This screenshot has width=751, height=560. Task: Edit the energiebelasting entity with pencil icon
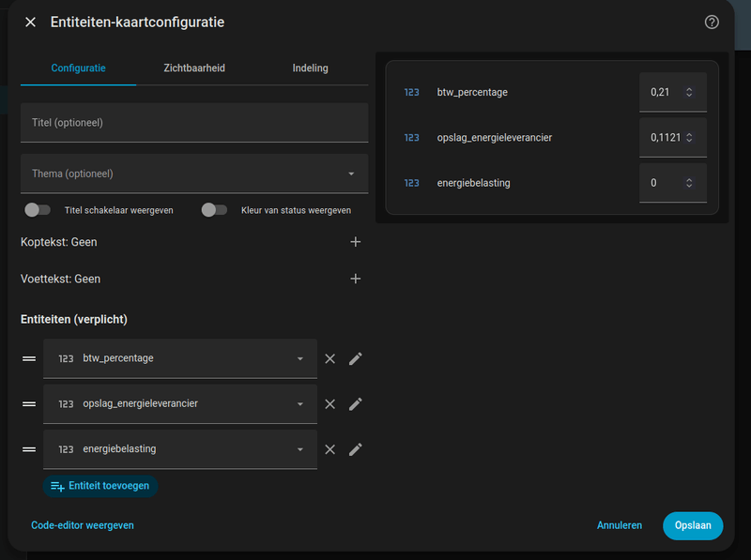[x=355, y=449]
